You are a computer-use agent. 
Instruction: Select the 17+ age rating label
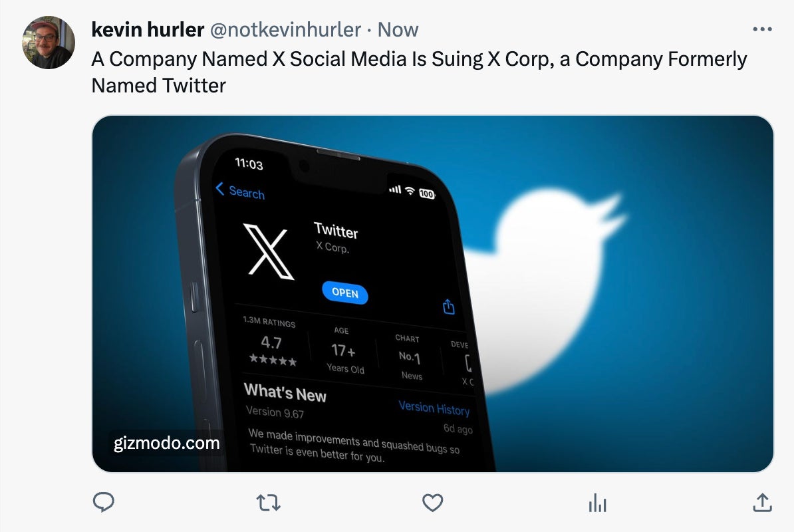[x=344, y=350]
